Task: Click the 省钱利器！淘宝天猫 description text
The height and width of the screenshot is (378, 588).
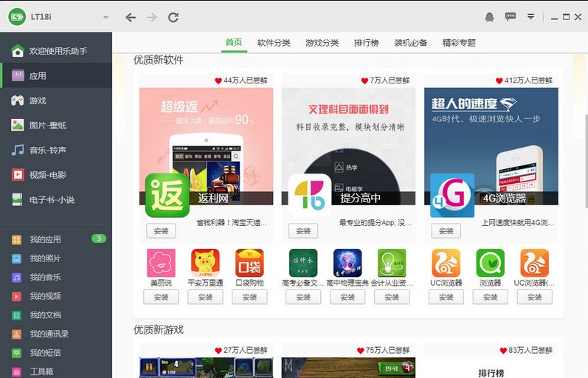Action: 232,223
